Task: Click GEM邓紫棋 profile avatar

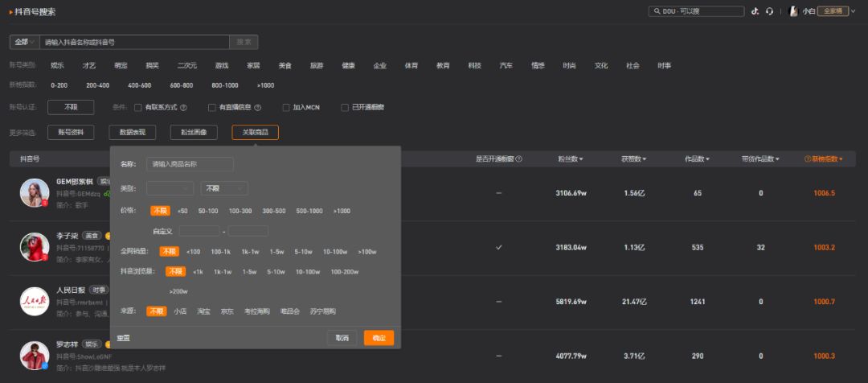Action: (35, 193)
